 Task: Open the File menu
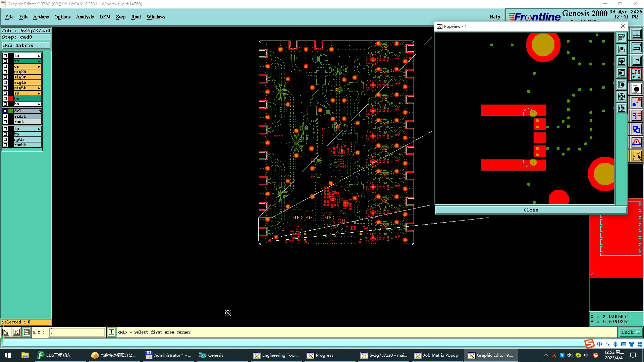click(x=9, y=17)
